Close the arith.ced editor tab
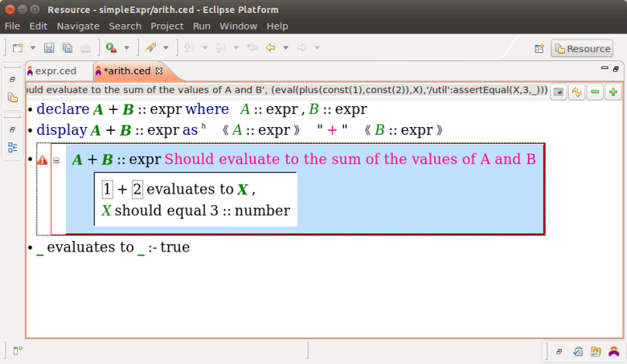Image resolution: width=627 pixels, height=364 pixels. click(160, 71)
